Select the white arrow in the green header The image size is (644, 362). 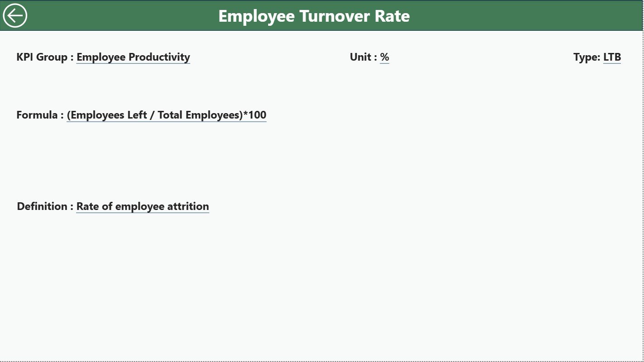(15, 15)
